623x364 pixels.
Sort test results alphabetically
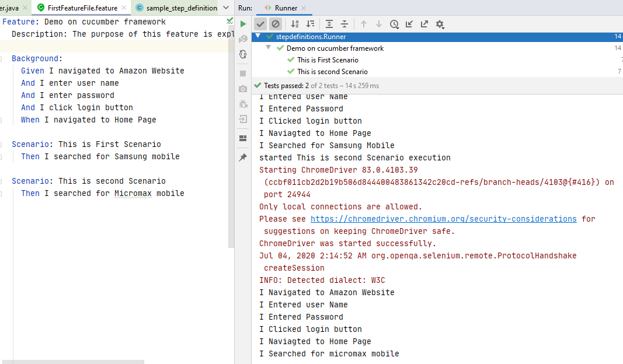[x=295, y=24]
